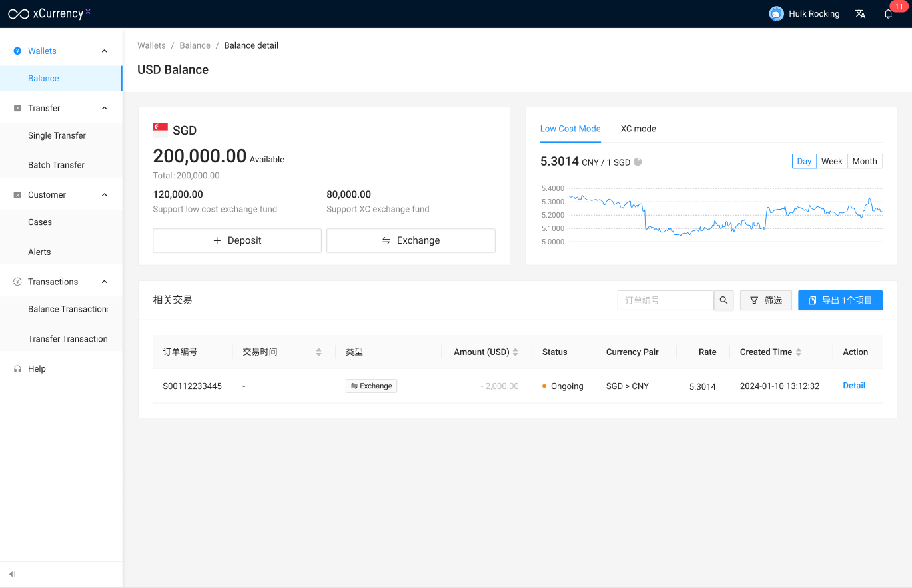Viewport: 912px width, 588px height.
Task: Open the notifications bell
Action: 888,14
